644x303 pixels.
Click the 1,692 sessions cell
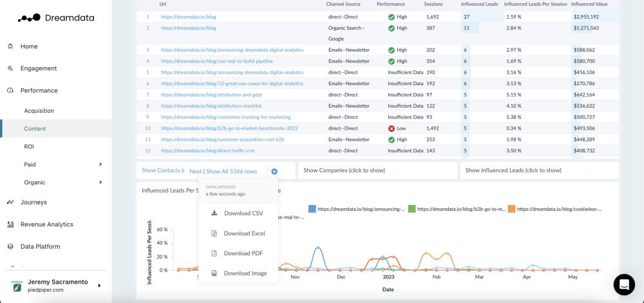click(x=433, y=17)
